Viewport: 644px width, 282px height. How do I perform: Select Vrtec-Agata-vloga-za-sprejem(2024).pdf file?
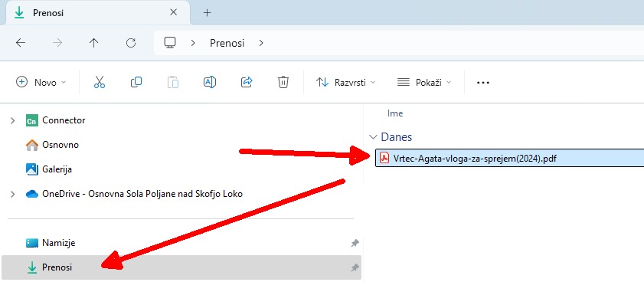point(510,158)
